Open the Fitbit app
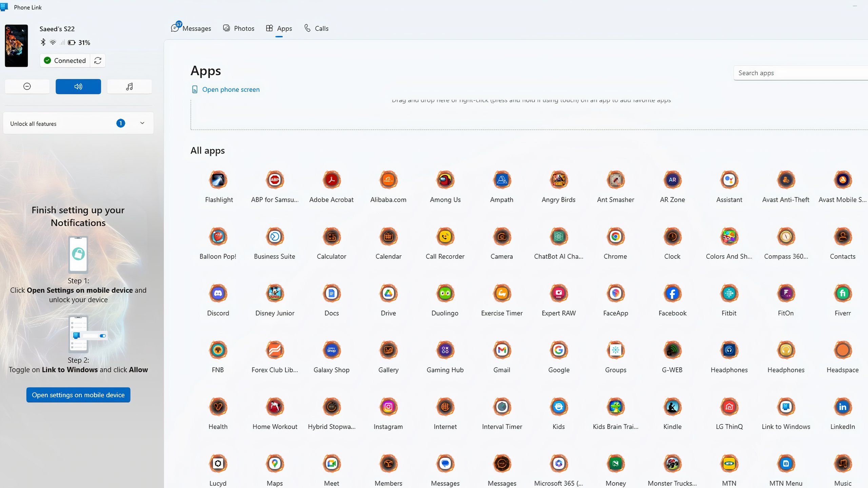This screenshot has height=488, width=868. click(x=729, y=293)
